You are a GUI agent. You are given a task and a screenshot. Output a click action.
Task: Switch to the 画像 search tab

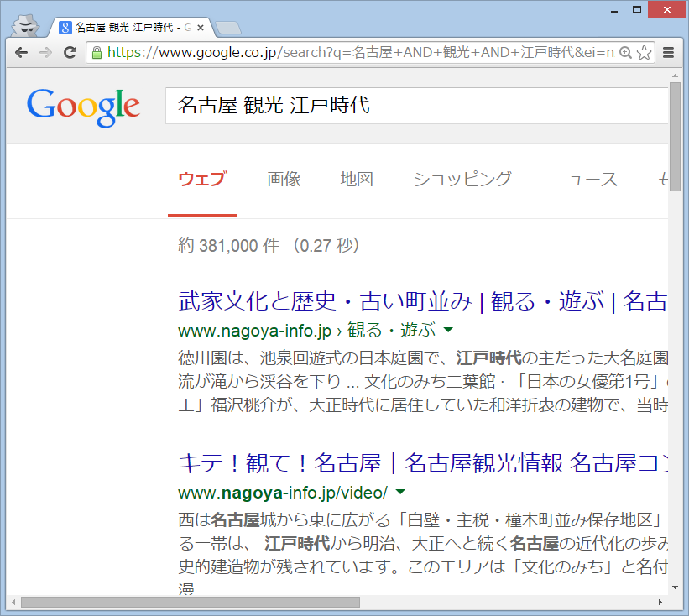[284, 179]
